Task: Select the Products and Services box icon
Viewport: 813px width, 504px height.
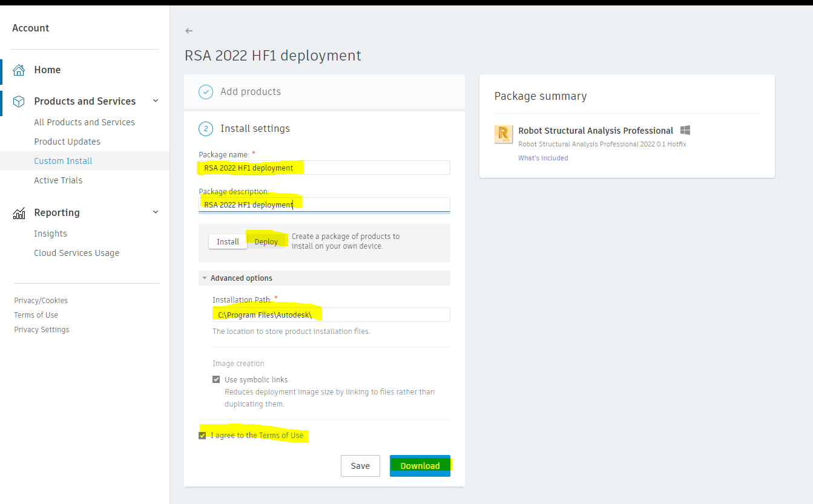Action: (19, 100)
